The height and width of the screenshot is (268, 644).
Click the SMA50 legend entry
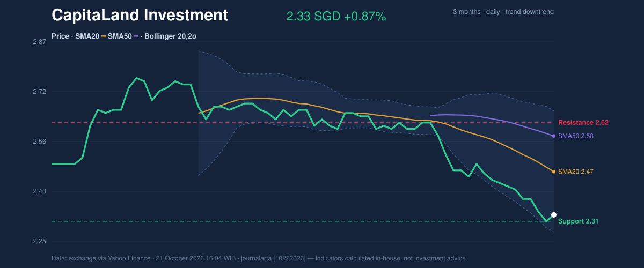tap(120, 36)
